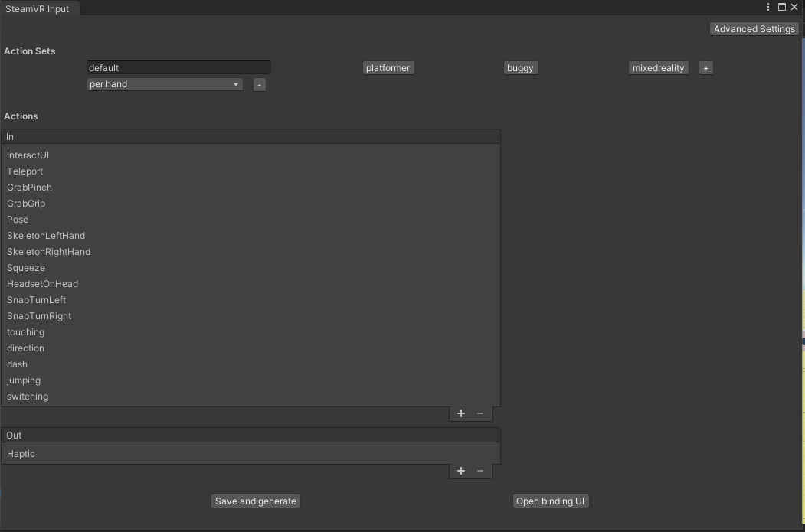Screen dimensions: 805x532
Task: Remove the selected Out action
Action: pos(480,471)
